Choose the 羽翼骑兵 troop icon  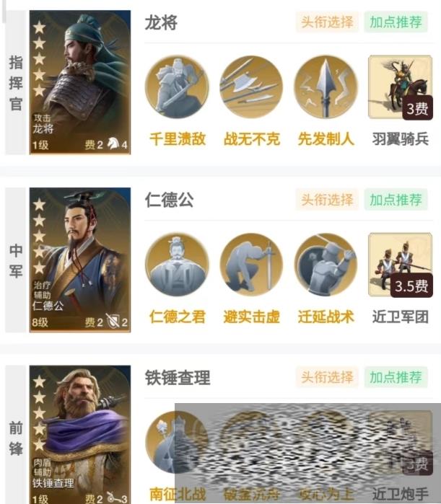click(400, 87)
